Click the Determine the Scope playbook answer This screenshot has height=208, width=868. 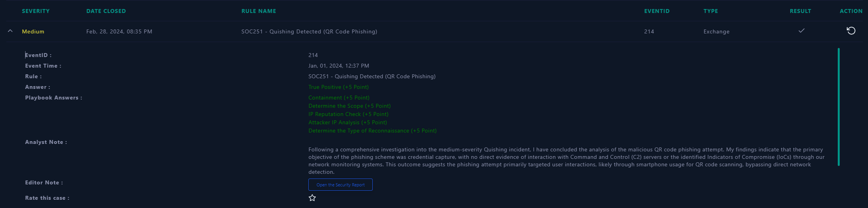click(x=350, y=106)
